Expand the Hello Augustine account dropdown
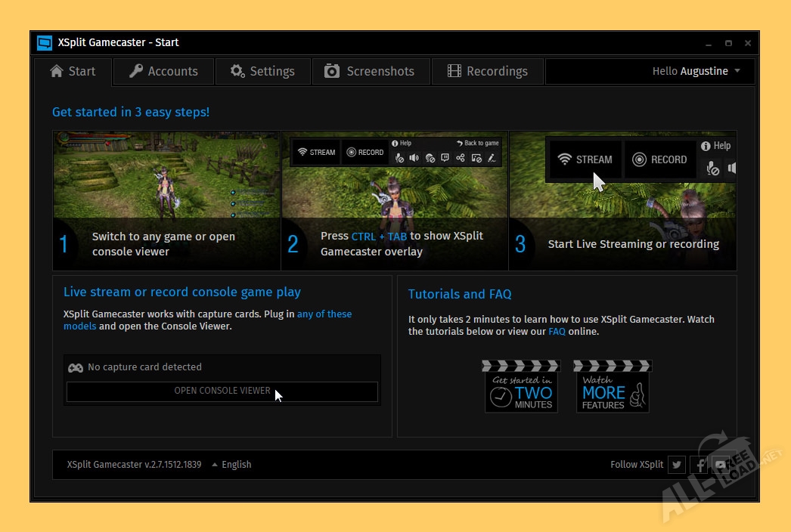Viewport: 791px width, 532px height. coord(696,71)
